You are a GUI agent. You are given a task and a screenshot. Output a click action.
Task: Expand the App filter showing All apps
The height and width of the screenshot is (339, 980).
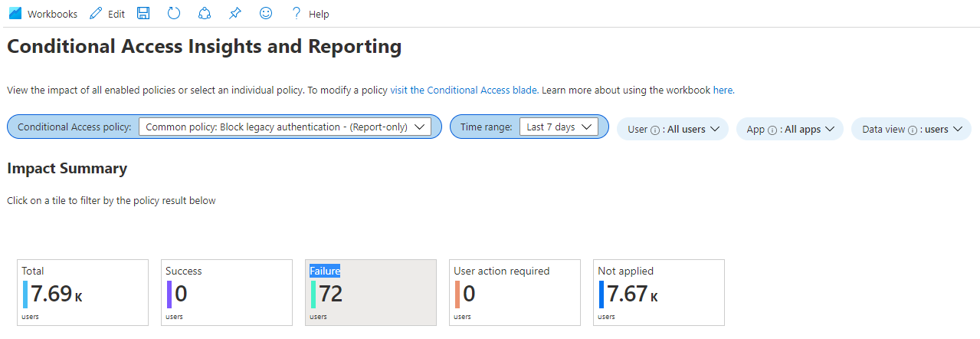click(x=789, y=129)
